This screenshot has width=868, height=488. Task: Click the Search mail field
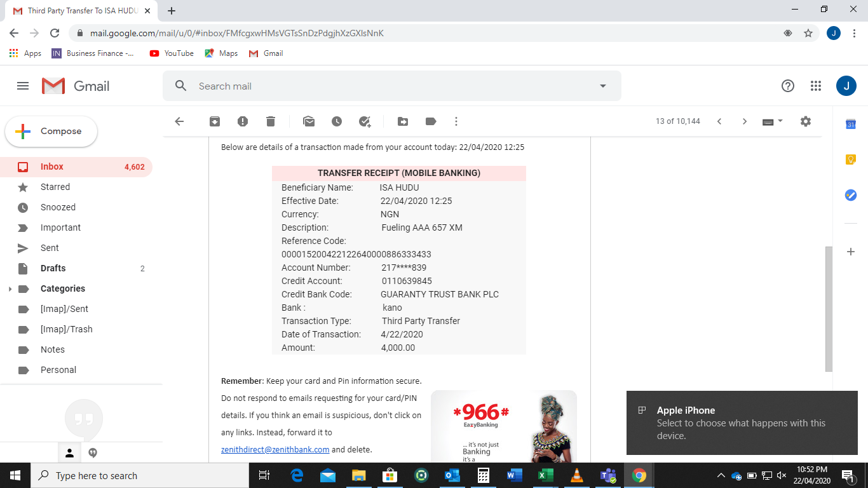click(x=391, y=86)
